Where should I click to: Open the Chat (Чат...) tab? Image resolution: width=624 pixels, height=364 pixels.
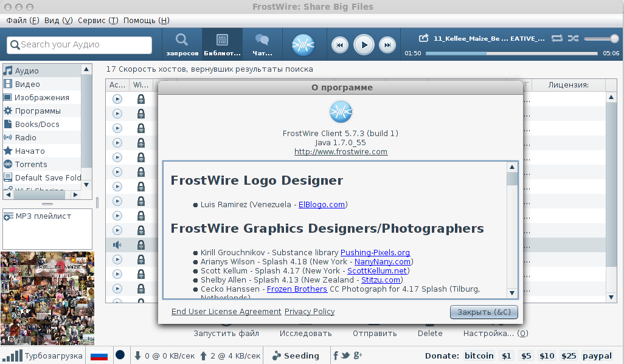tap(262, 44)
